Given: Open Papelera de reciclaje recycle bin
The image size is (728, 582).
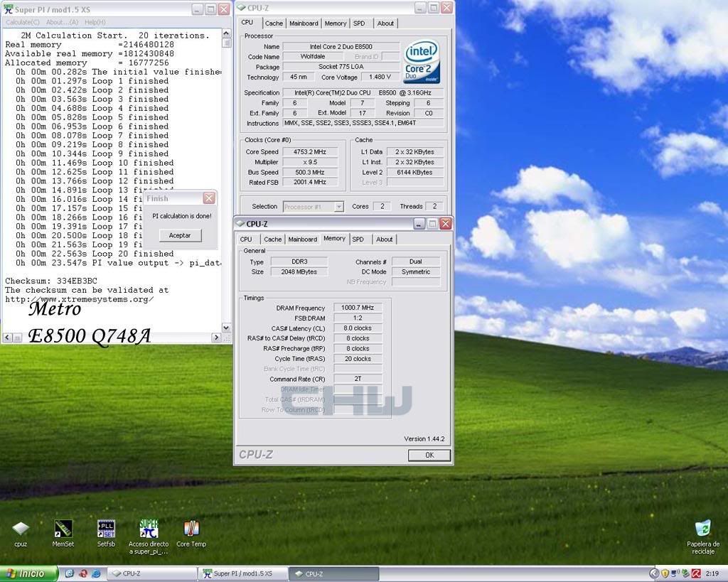Looking at the screenshot, I should [703, 537].
